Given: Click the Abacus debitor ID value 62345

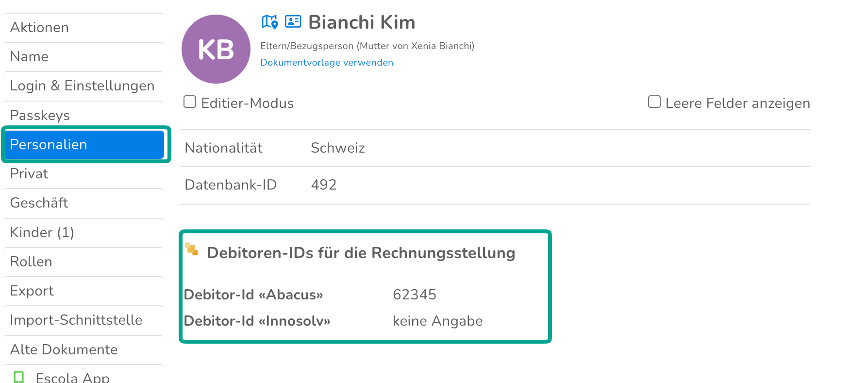Looking at the screenshot, I should pos(415,295).
